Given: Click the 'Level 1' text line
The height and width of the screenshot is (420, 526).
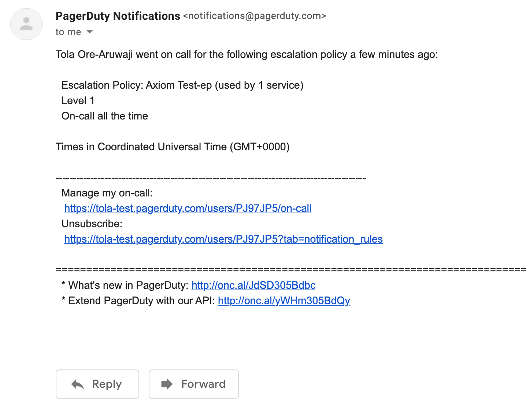Looking at the screenshot, I should coord(78,101).
